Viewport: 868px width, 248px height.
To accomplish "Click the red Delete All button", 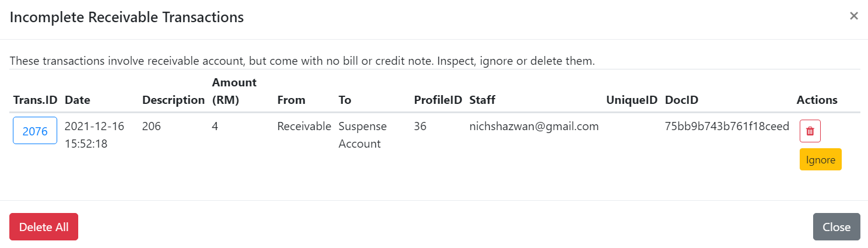I will tap(44, 227).
